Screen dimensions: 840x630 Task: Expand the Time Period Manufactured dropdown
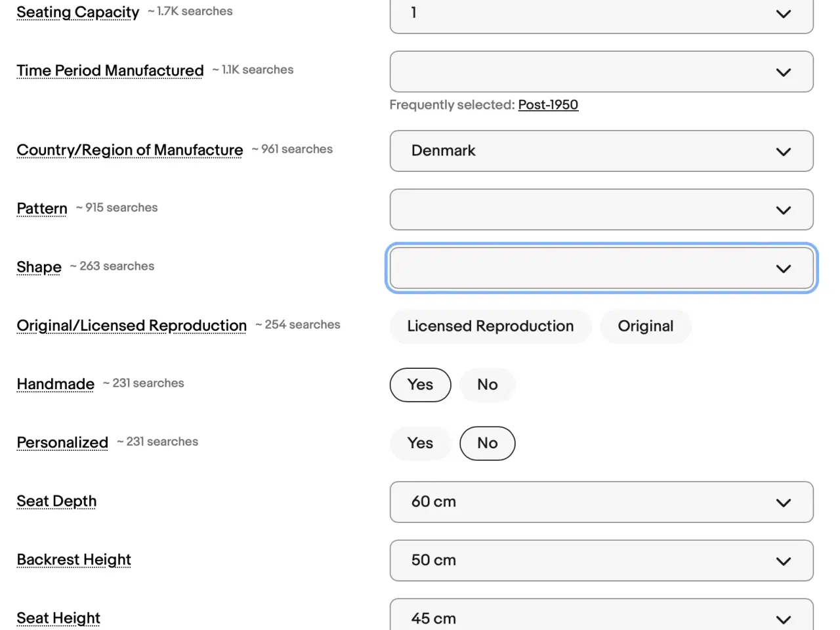600,72
